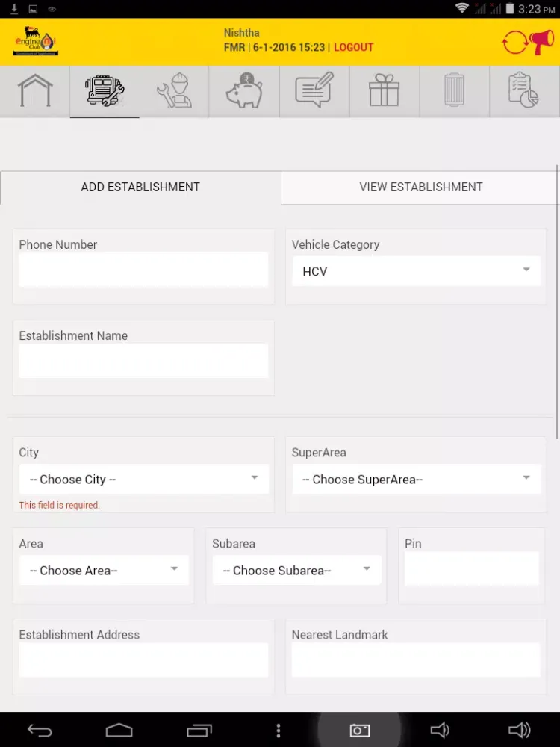
Task: Switch to the View Establishment tab
Action: (421, 187)
